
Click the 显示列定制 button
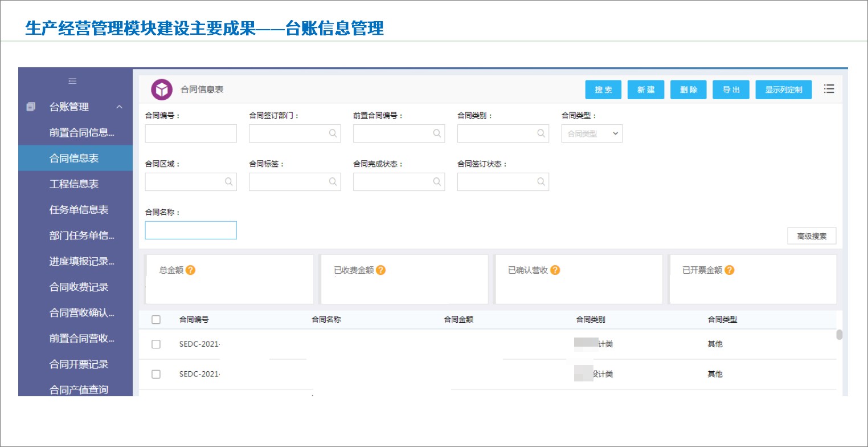784,90
